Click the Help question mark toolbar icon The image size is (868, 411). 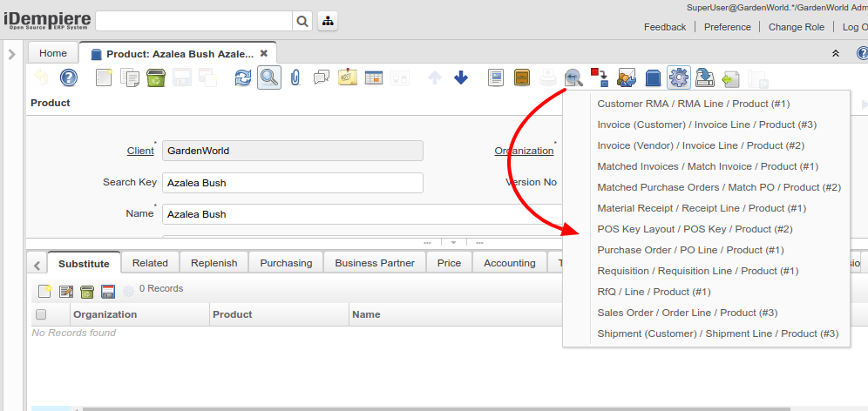pos(69,77)
